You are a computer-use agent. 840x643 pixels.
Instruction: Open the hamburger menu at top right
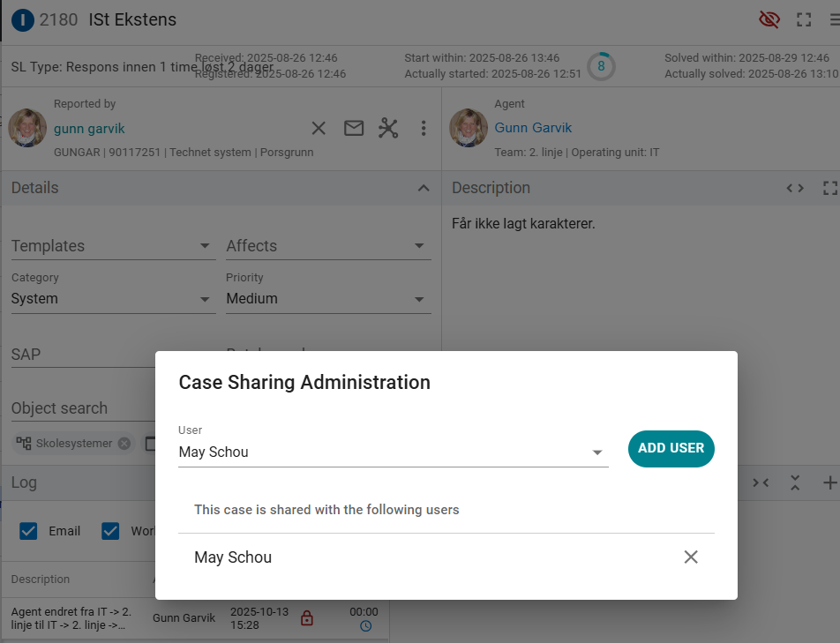pos(833,19)
